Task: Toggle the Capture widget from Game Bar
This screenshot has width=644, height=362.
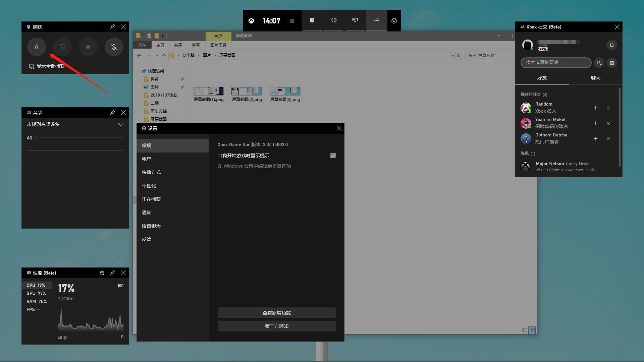Action: (x=312, y=20)
